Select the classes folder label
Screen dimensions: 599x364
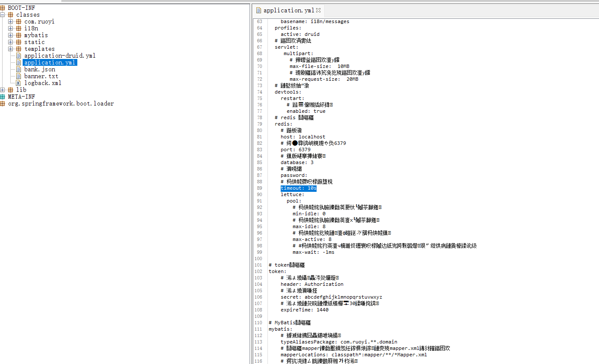pos(28,15)
